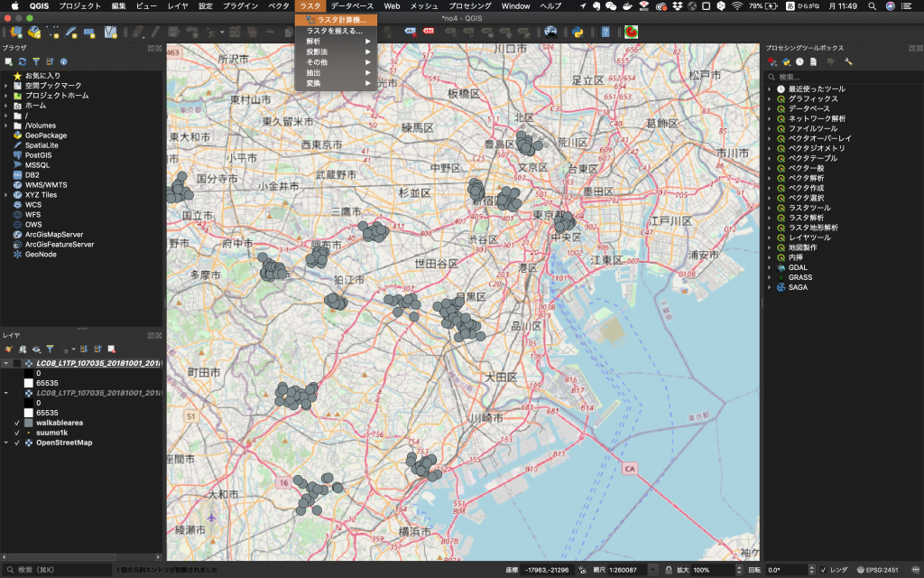Open the Apple menu
Viewport: 924px width, 578px height.
tap(15, 6)
